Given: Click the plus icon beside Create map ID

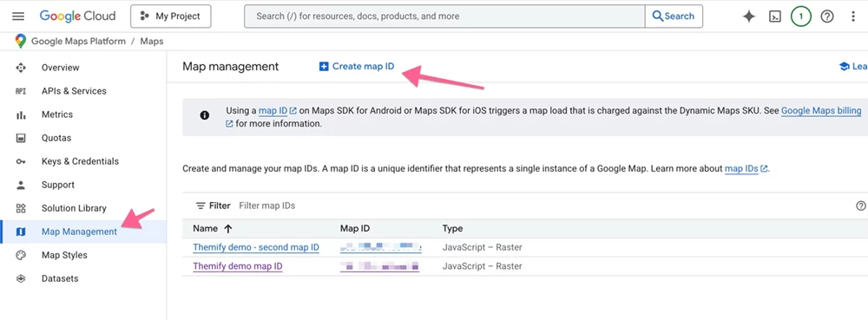Looking at the screenshot, I should coord(324,66).
